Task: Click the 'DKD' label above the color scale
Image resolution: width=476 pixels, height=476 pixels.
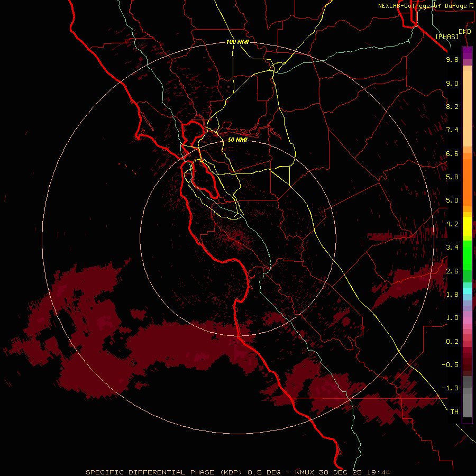Action: click(x=465, y=32)
